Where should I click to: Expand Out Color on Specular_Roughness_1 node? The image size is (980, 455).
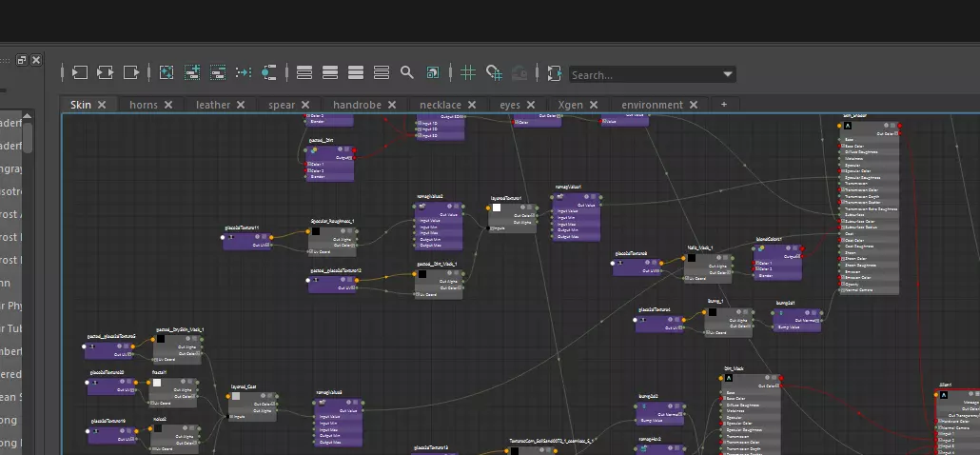pos(353,245)
